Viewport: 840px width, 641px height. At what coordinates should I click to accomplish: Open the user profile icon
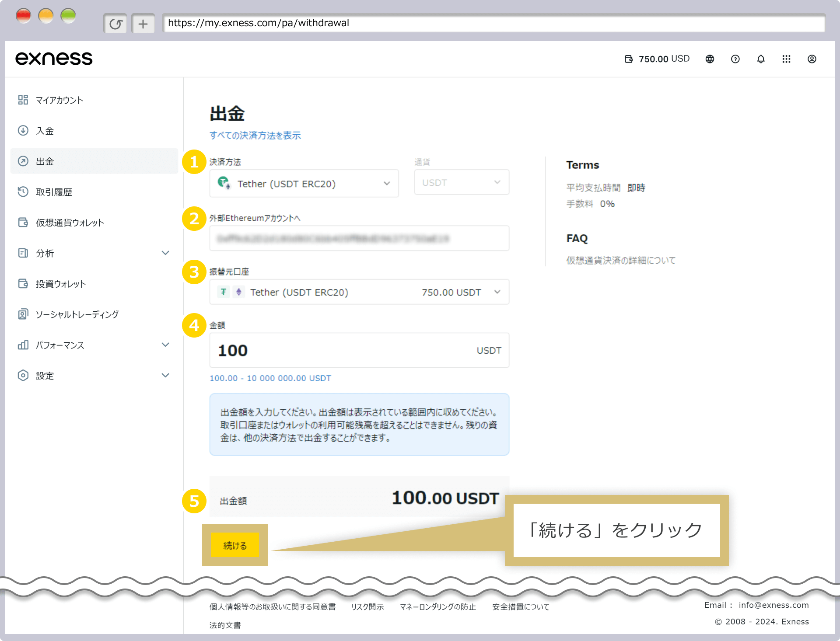click(x=812, y=59)
